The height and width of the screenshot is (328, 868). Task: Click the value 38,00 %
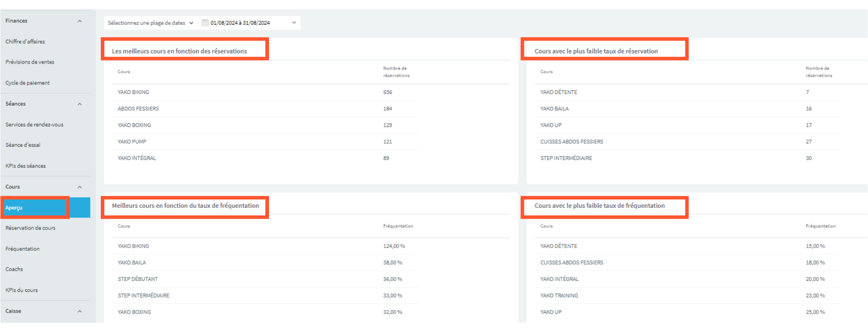click(393, 263)
